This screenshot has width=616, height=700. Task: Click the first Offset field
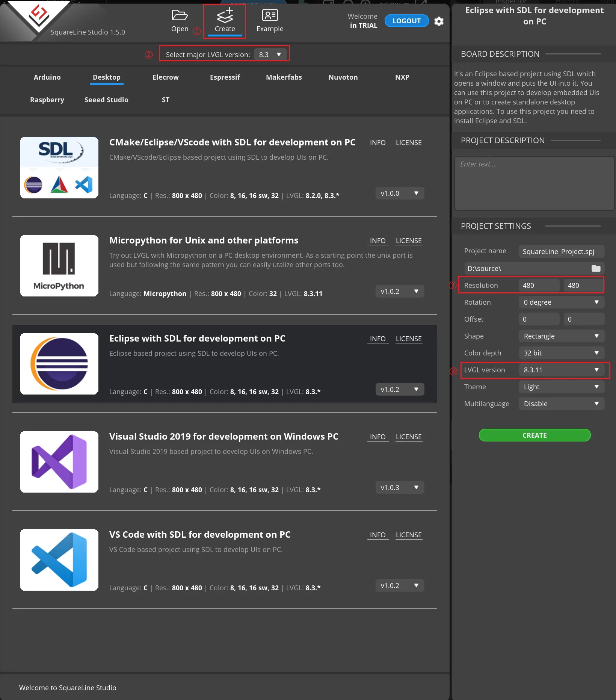pyautogui.click(x=539, y=319)
